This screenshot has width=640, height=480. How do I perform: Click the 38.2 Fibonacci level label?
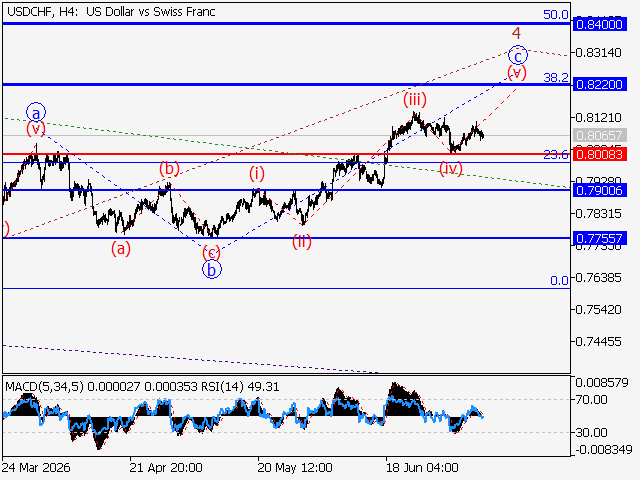pos(556,77)
